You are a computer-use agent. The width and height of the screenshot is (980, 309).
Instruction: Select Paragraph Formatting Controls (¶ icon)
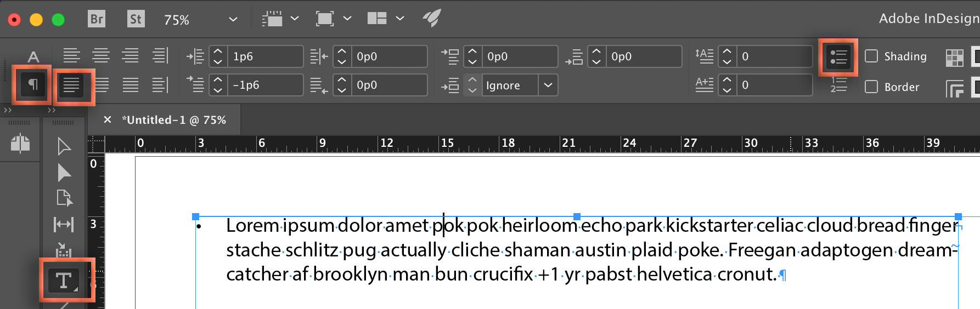click(x=33, y=85)
